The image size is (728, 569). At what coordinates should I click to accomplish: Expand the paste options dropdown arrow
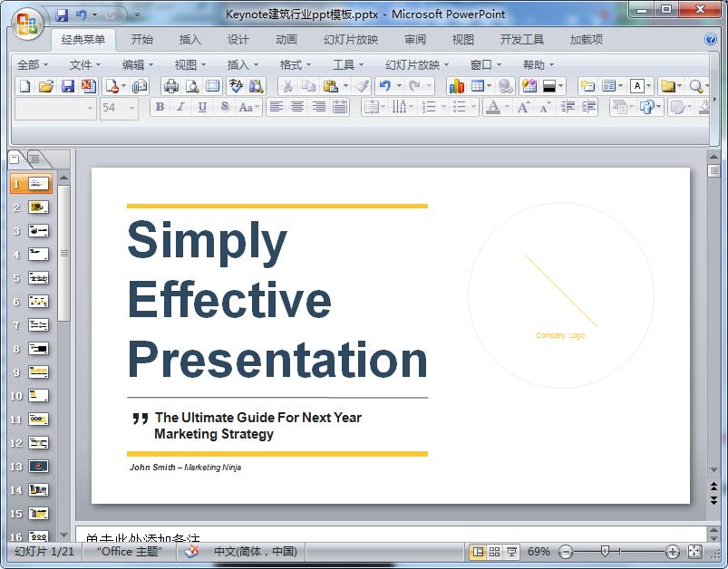[x=345, y=86]
